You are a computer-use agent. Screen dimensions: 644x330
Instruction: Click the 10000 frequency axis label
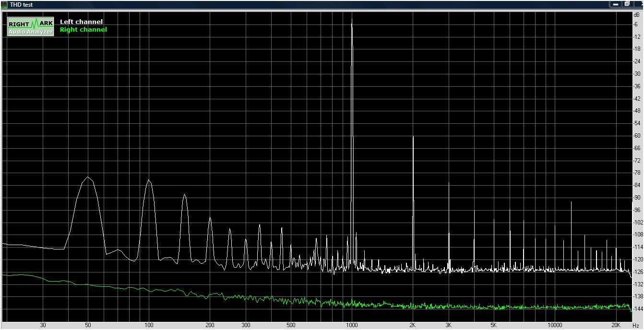(x=555, y=325)
